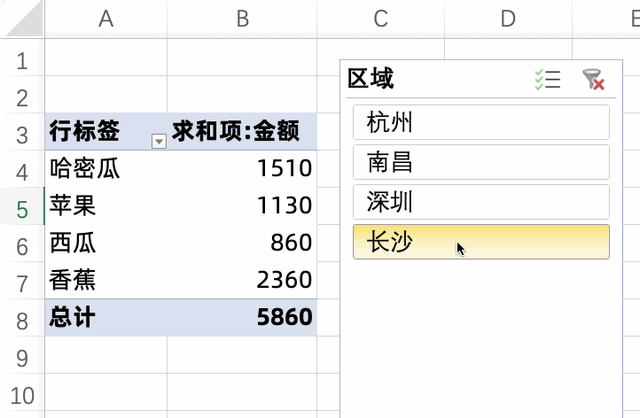The height and width of the screenshot is (418, 640).
Task: Select row 5 header
Action: click(22, 208)
